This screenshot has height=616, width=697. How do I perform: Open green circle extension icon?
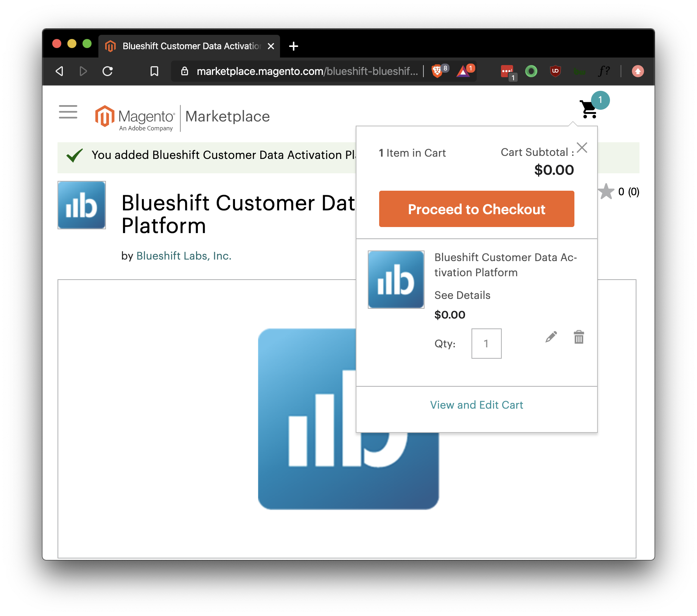(531, 71)
